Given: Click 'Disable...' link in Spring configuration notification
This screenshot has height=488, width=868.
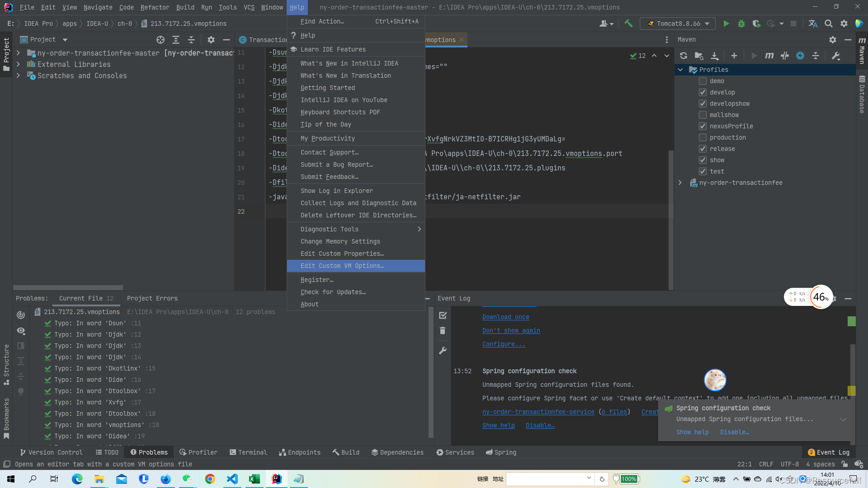Looking at the screenshot, I should pos(735,432).
